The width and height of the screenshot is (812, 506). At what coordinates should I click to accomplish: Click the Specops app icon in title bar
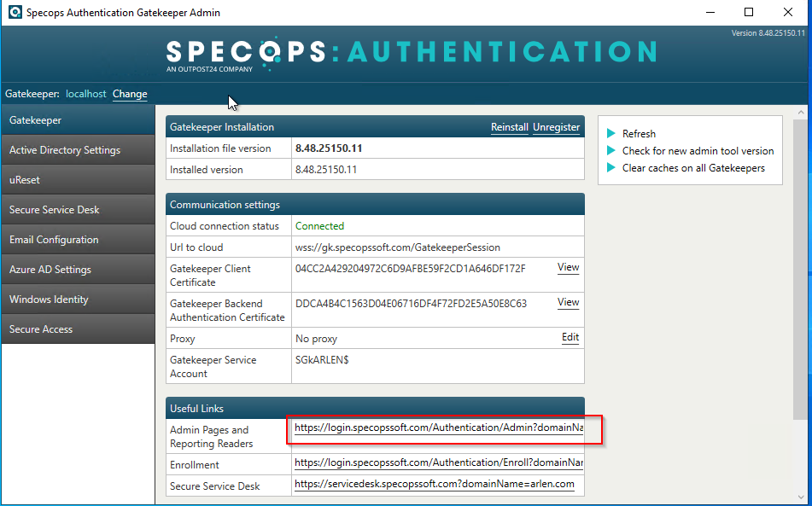click(15, 12)
